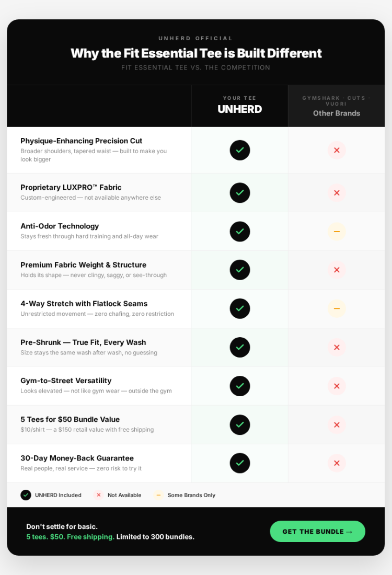The width and height of the screenshot is (392, 575).
Task: Click the yellow dash for 4-Way Stretch row
Action: (337, 308)
